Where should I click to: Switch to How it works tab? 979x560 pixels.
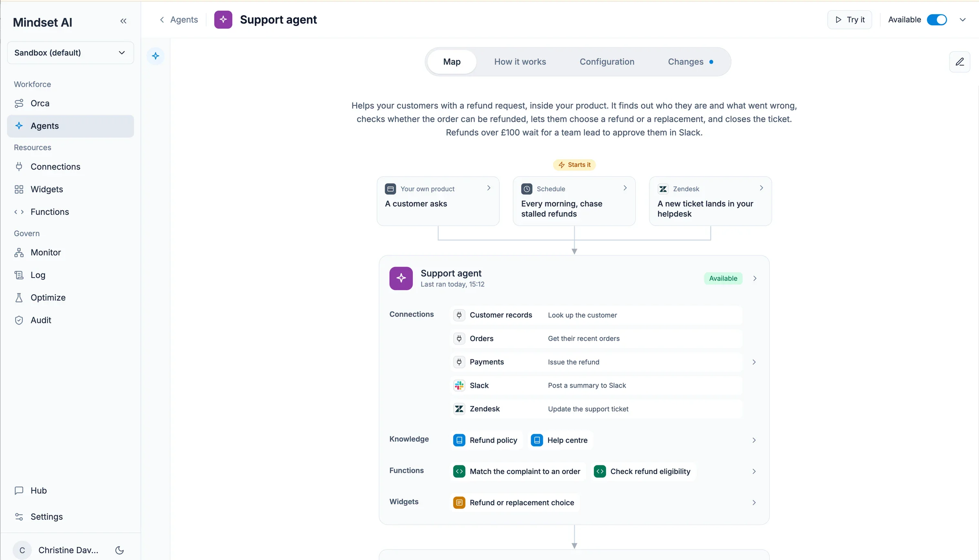click(x=520, y=62)
